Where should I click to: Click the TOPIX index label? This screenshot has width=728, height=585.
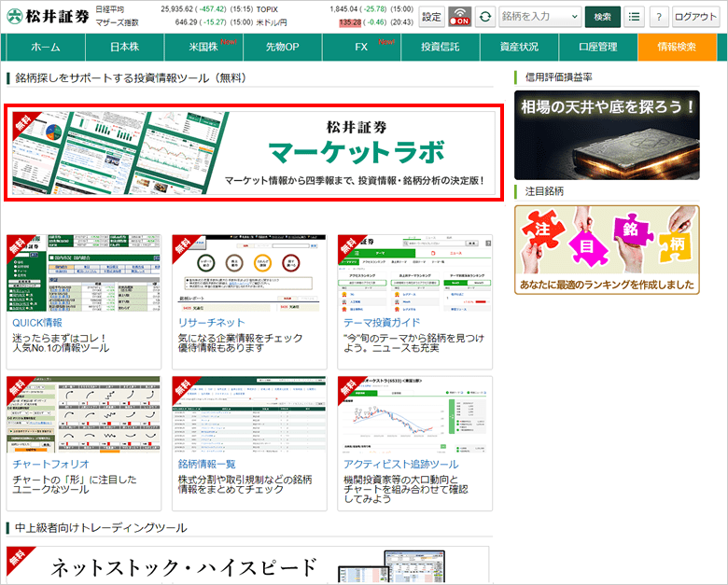pyautogui.click(x=267, y=9)
